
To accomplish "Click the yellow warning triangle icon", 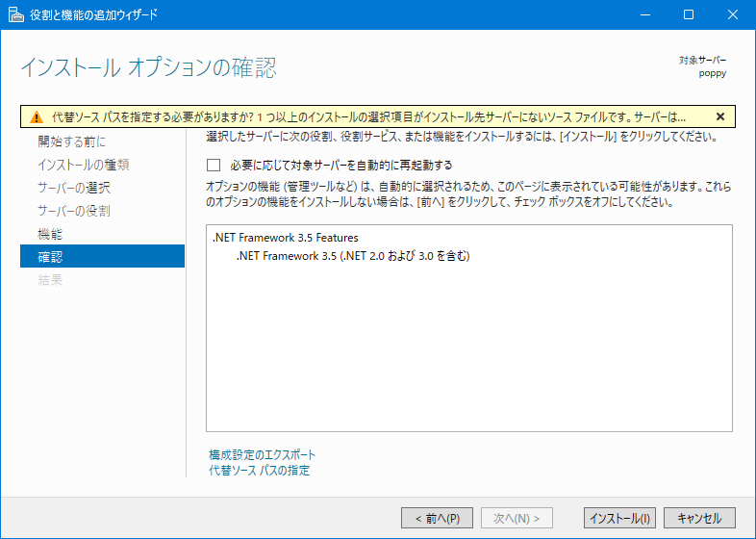I will pos(37,117).
